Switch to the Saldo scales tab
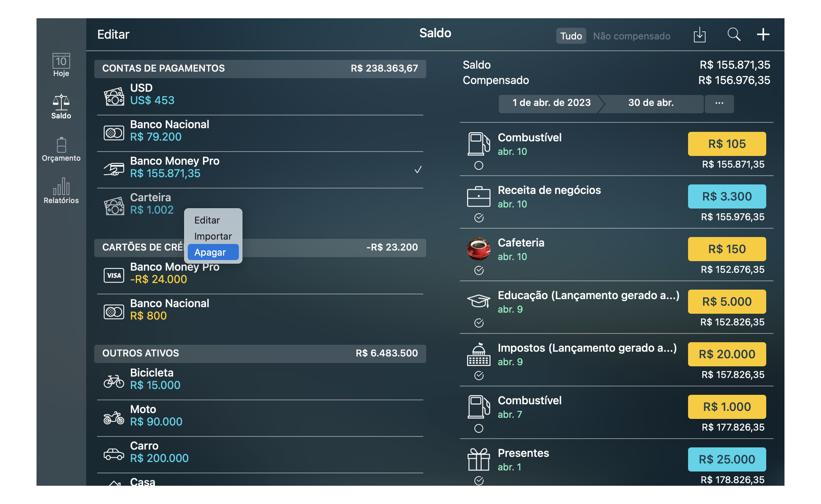 [x=61, y=107]
